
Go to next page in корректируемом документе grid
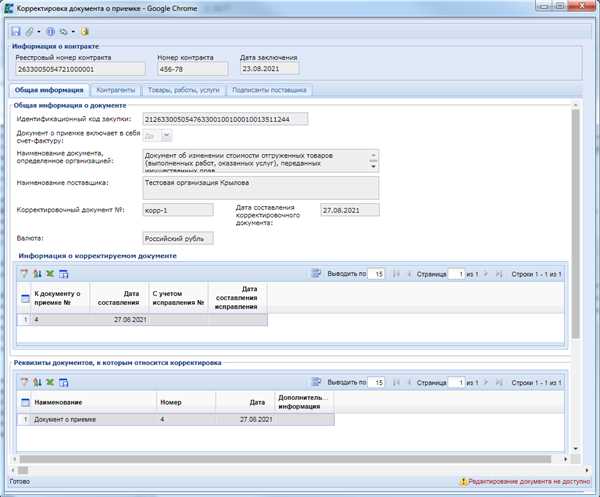[x=486, y=274]
